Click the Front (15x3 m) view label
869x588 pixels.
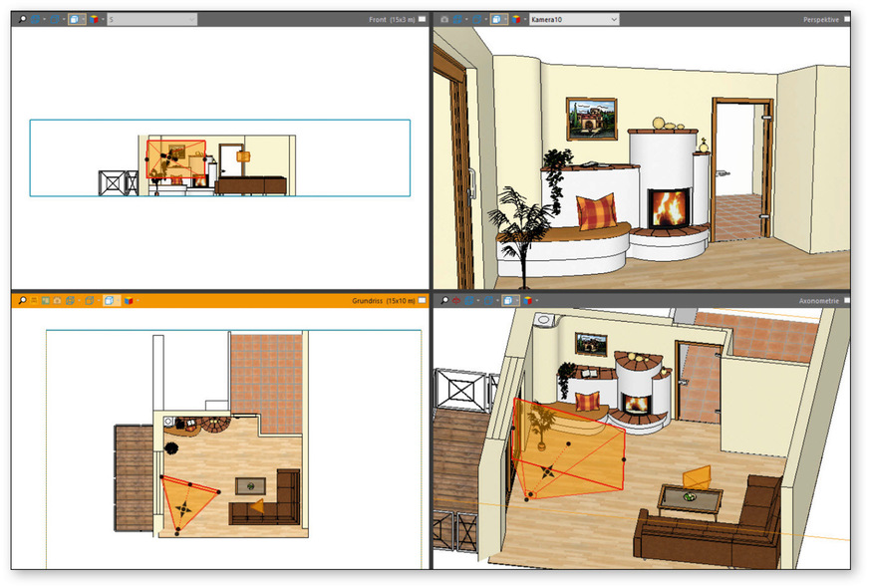(x=391, y=19)
